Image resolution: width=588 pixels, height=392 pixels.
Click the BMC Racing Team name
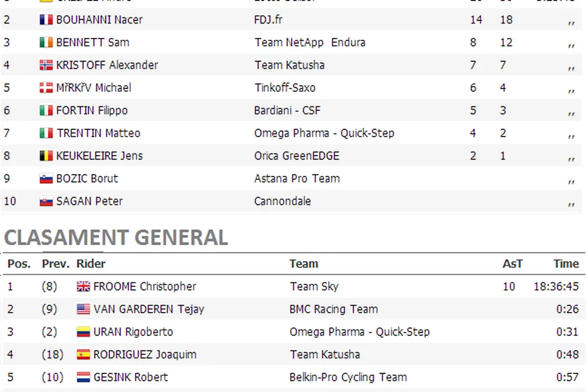(x=333, y=309)
